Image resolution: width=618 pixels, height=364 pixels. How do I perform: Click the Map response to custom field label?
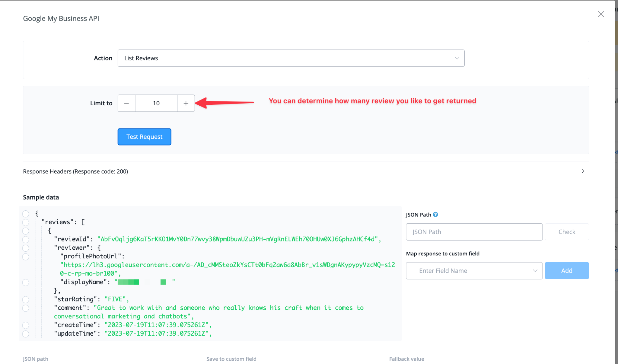pyautogui.click(x=443, y=254)
